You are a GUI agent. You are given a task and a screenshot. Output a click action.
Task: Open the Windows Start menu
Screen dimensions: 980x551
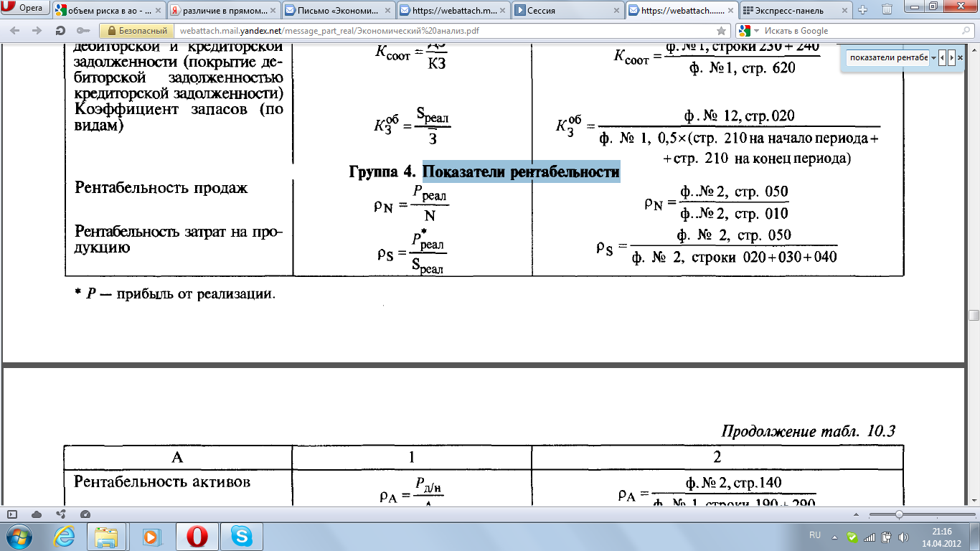tap(18, 536)
